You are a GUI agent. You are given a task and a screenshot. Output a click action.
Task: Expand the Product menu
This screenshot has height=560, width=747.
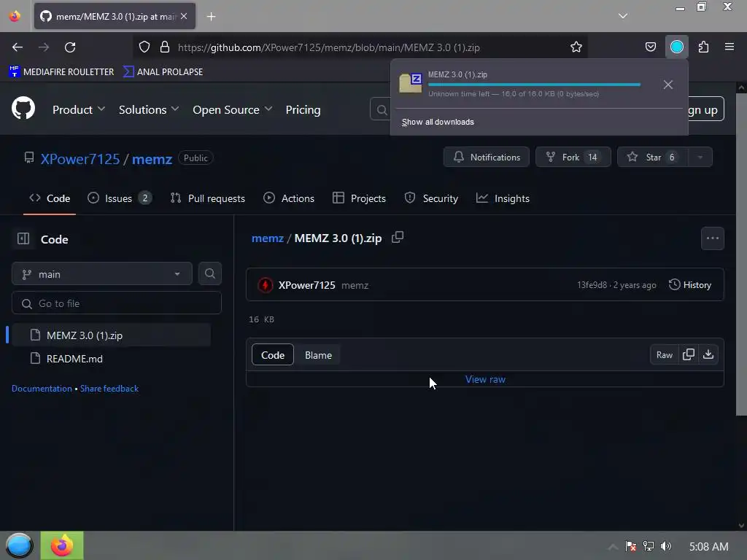point(79,109)
